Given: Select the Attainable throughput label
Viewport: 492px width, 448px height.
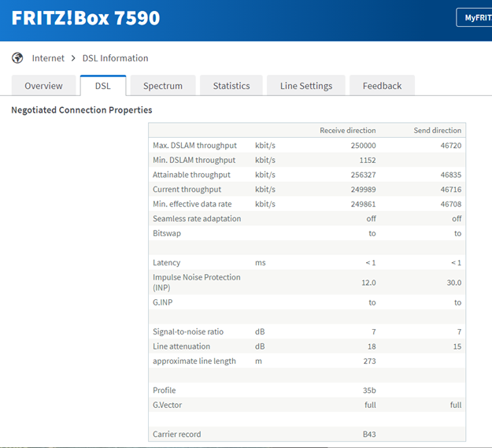Looking at the screenshot, I should tap(191, 175).
